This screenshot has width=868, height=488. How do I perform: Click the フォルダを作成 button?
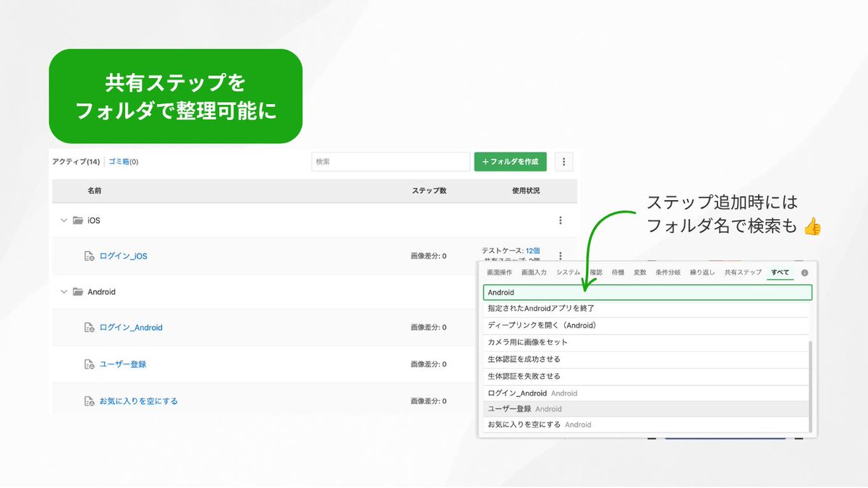tap(510, 162)
